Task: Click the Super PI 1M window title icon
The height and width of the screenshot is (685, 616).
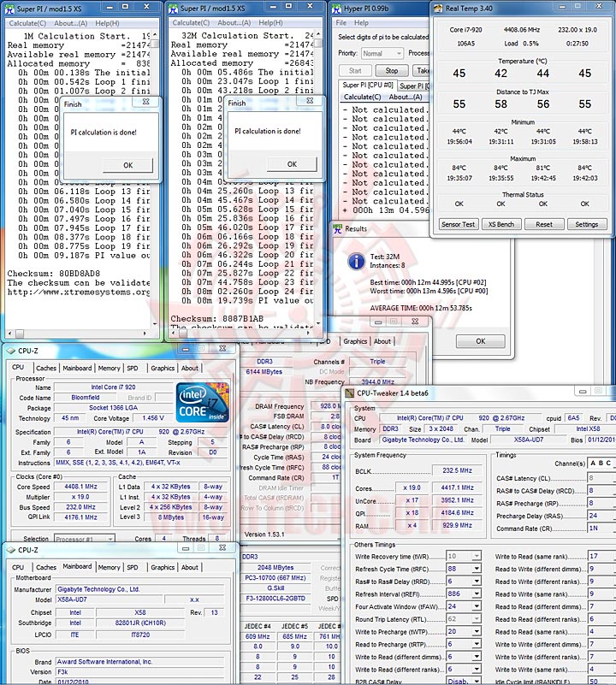Action: 9,9
